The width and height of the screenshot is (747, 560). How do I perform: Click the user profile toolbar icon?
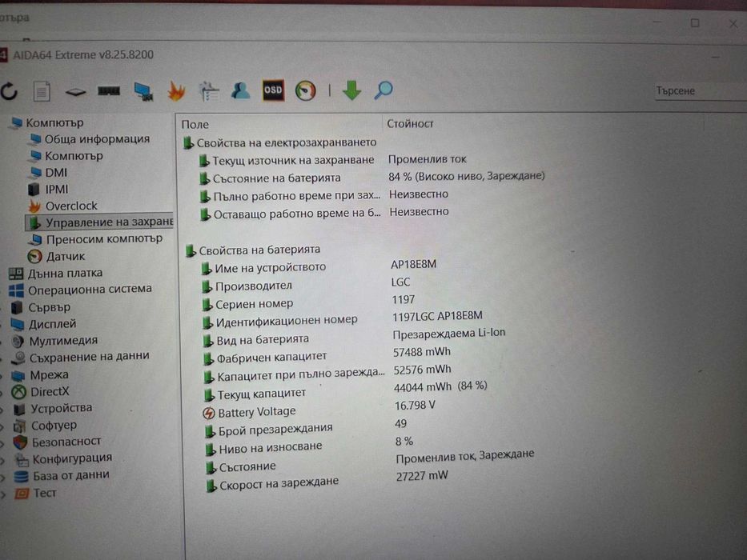(x=240, y=90)
